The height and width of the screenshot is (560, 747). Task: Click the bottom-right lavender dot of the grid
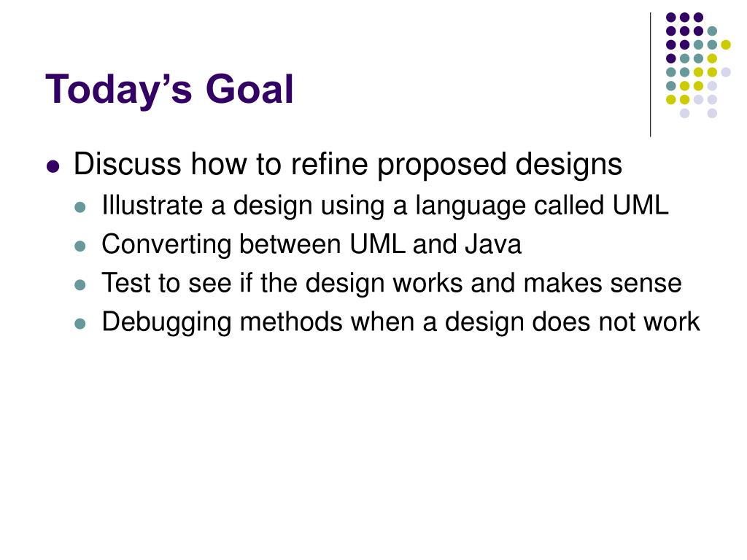click(x=712, y=113)
